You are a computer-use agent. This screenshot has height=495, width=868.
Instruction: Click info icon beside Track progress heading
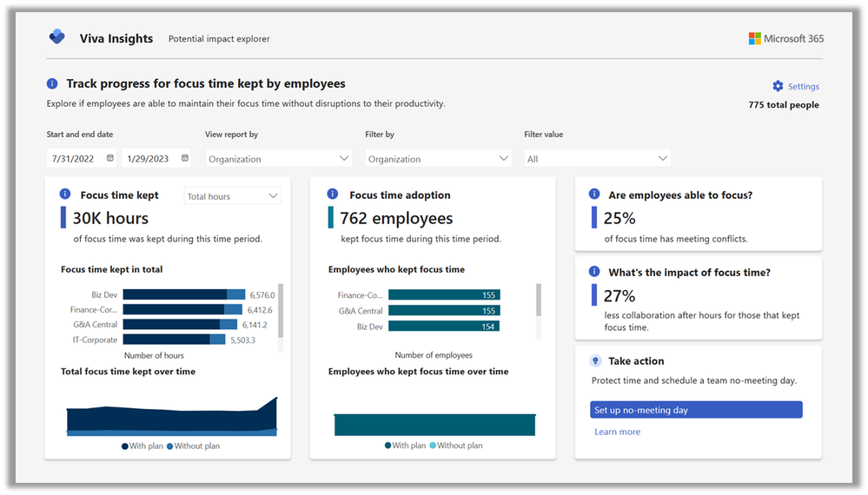pyautogui.click(x=52, y=83)
